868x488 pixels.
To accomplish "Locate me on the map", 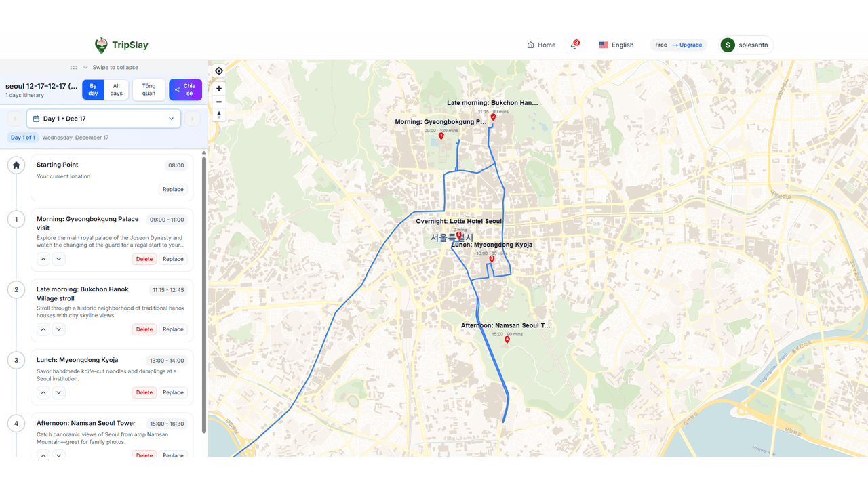I will (219, 71).
